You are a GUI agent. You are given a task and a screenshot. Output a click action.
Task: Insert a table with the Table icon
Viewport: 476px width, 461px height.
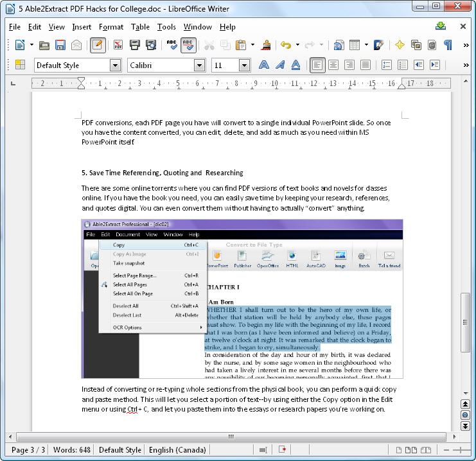tap(355, 45)
